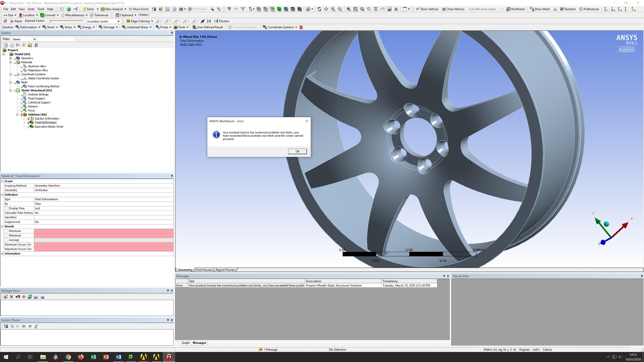The image size is (644, 362).
Task: Open Excel from the taskbar
Action: 93,357
